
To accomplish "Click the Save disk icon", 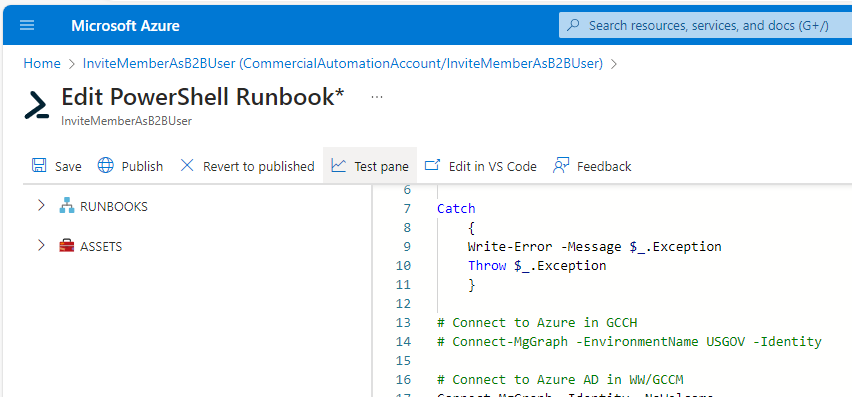I will pos(39,166).
